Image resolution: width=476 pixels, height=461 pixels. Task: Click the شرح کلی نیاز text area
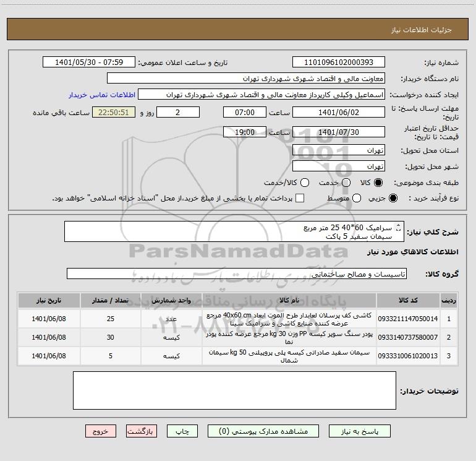234,231
